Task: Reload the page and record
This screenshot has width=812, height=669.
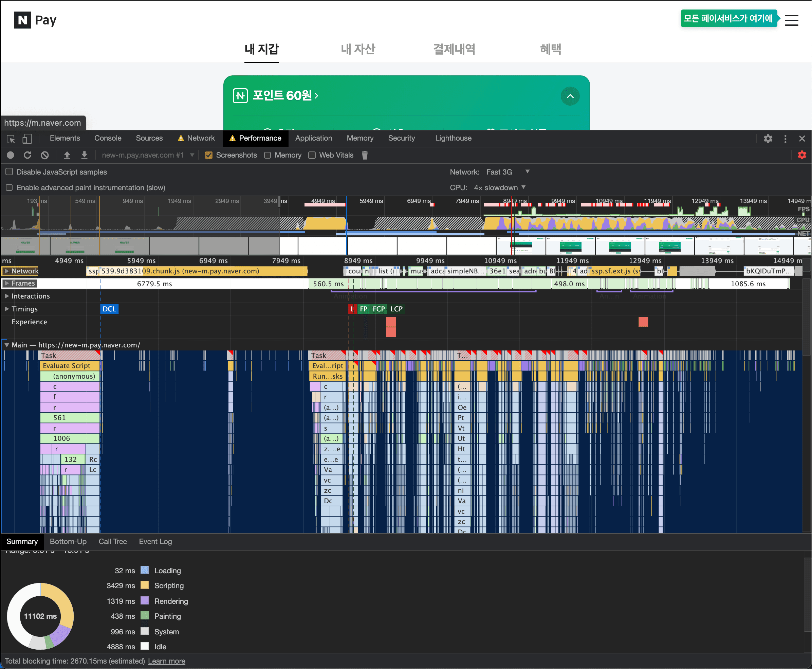Action: [x=27, y=155]
